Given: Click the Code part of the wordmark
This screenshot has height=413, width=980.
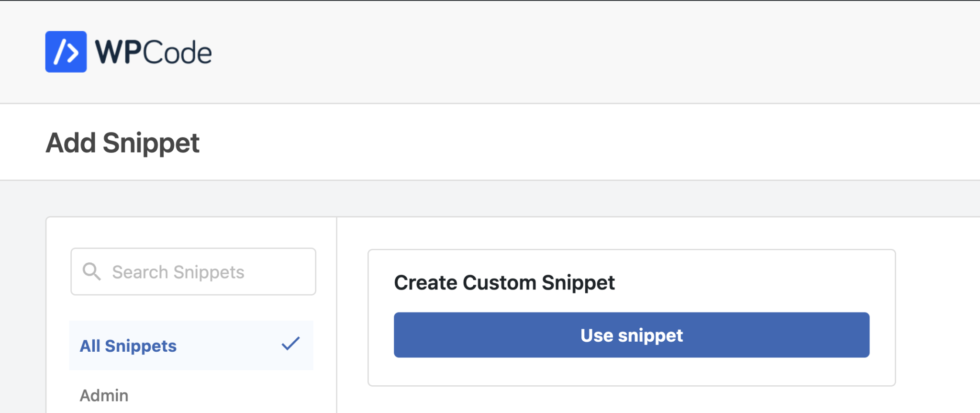Looking at the screenshot, I should point(177,52).
